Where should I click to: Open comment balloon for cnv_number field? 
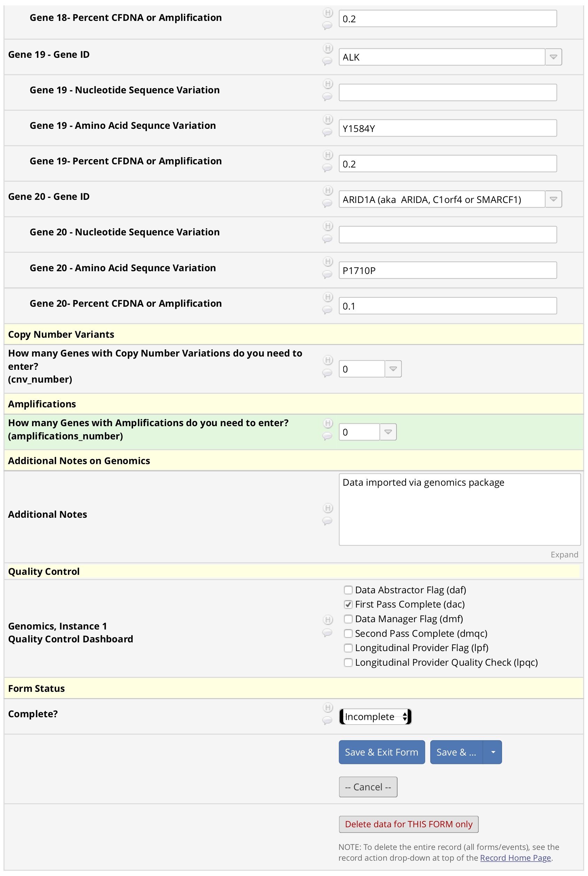click(x=327, y=373)
